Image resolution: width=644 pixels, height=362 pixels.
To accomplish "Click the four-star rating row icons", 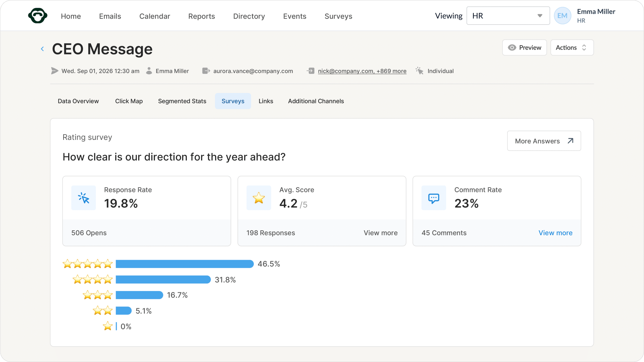I will point(92,279).
